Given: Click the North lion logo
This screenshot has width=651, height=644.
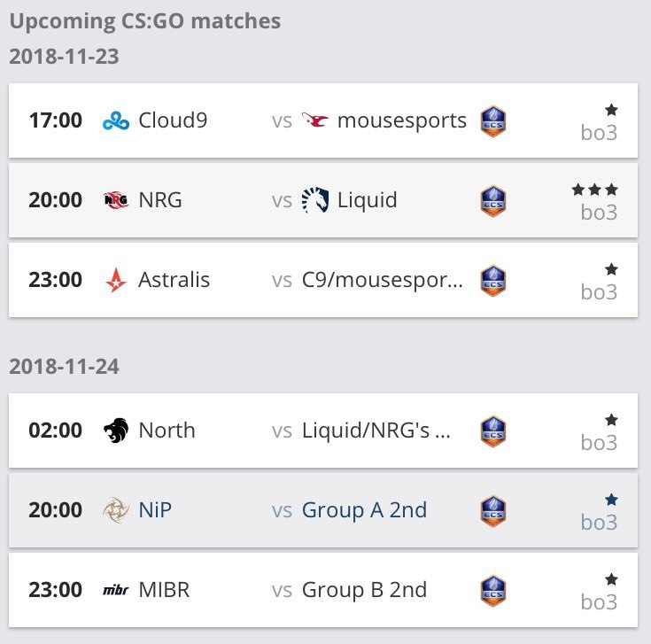Looking at the screenshot, I should click(116, 431).
